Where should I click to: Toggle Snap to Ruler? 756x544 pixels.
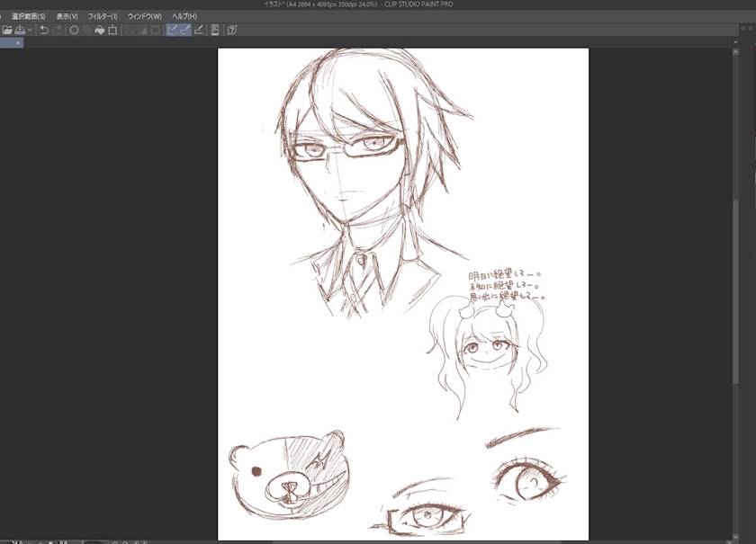[172, 30]
